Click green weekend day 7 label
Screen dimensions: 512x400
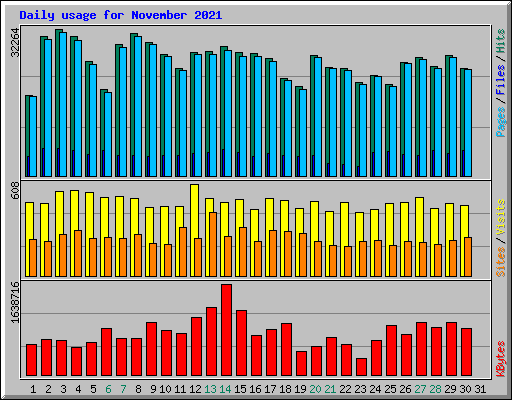click(123, 389)
